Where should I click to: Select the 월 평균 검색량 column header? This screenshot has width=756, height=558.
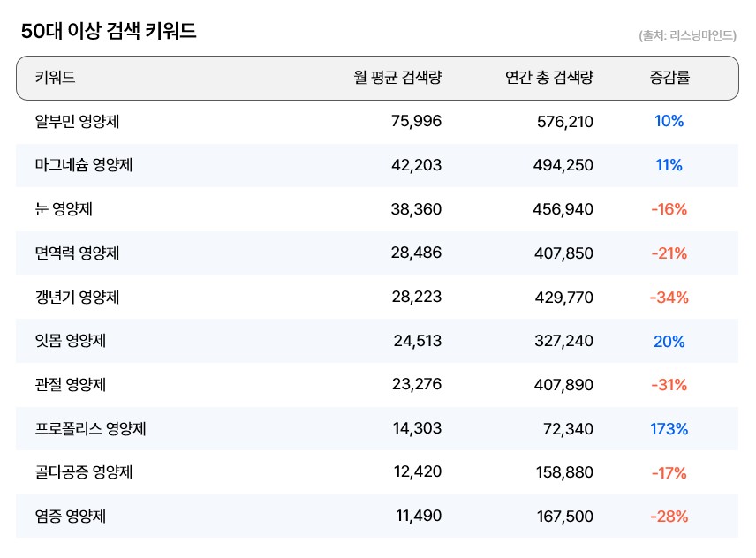pos(397,78)
